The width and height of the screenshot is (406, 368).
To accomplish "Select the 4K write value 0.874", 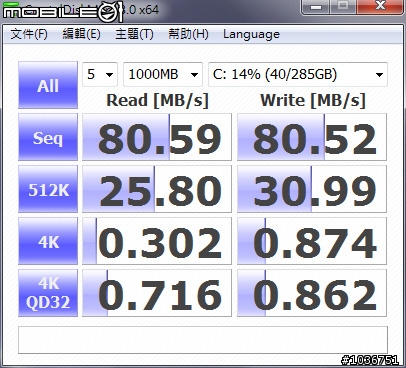I will 312,241.
